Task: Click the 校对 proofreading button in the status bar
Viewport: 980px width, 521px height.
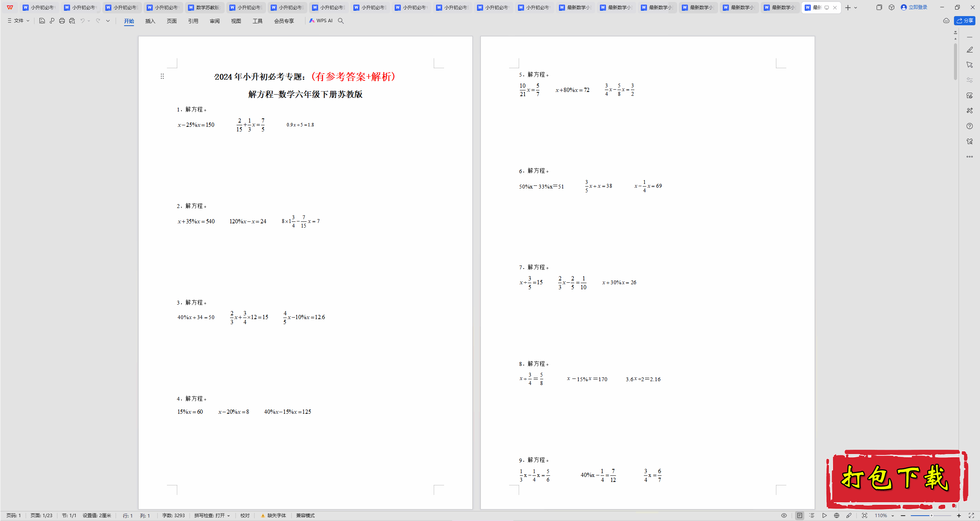Action: point(245,516)
